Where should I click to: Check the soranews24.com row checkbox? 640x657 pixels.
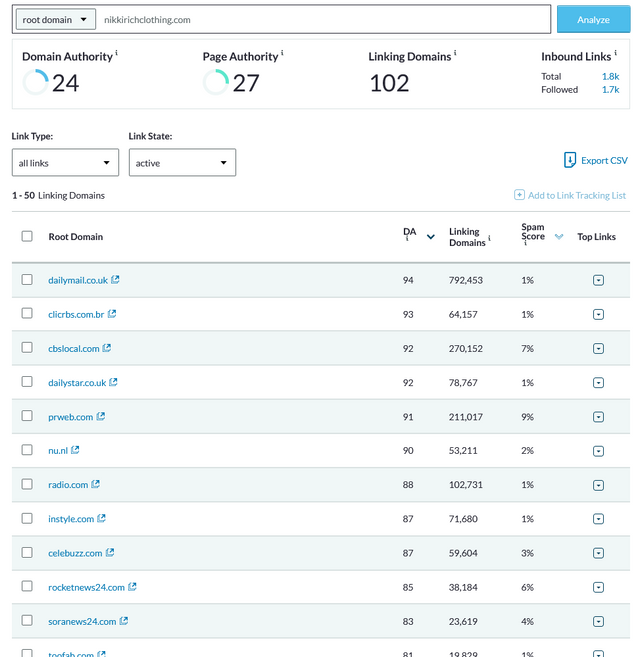pos(27,621)
